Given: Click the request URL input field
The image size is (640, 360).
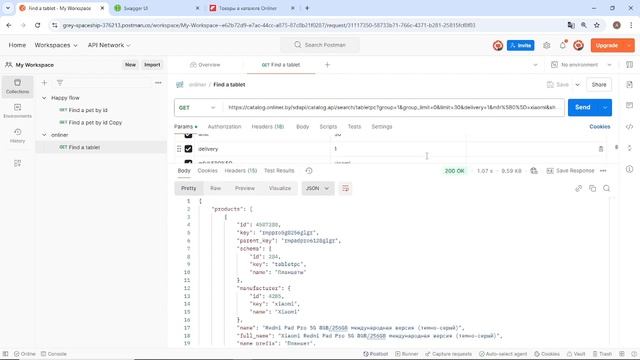Looking at the screenshot, I should click(393, 107).
